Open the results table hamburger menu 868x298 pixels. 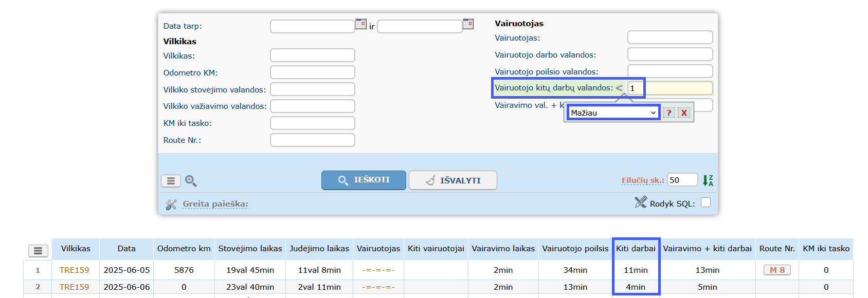pos(38,251)
